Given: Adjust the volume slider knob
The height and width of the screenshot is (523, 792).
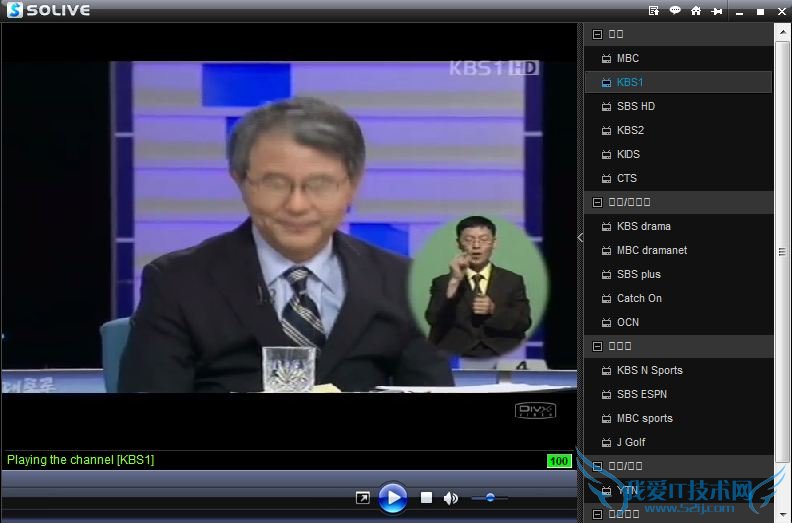Looking at the screenshot, I should (489, 497).
